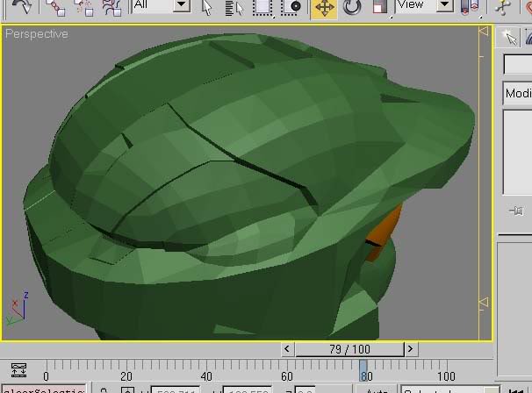Click the Perspective viewport label
The width and height of the screenshot is (532, 393).
point(37,34)
